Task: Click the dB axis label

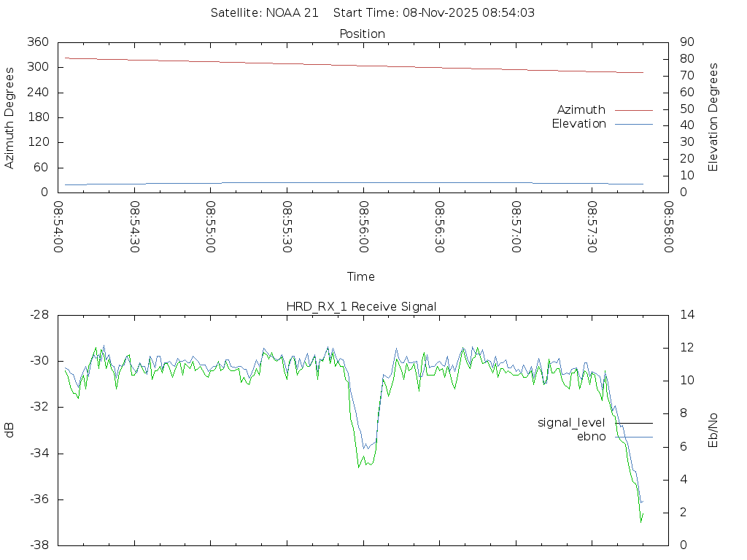Action: (x=10, y=430)
